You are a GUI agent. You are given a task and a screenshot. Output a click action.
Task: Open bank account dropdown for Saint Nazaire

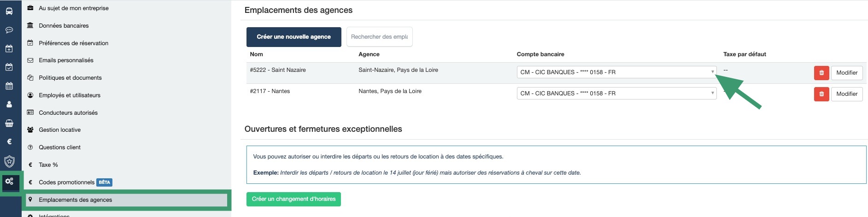(x=616, y=72)
